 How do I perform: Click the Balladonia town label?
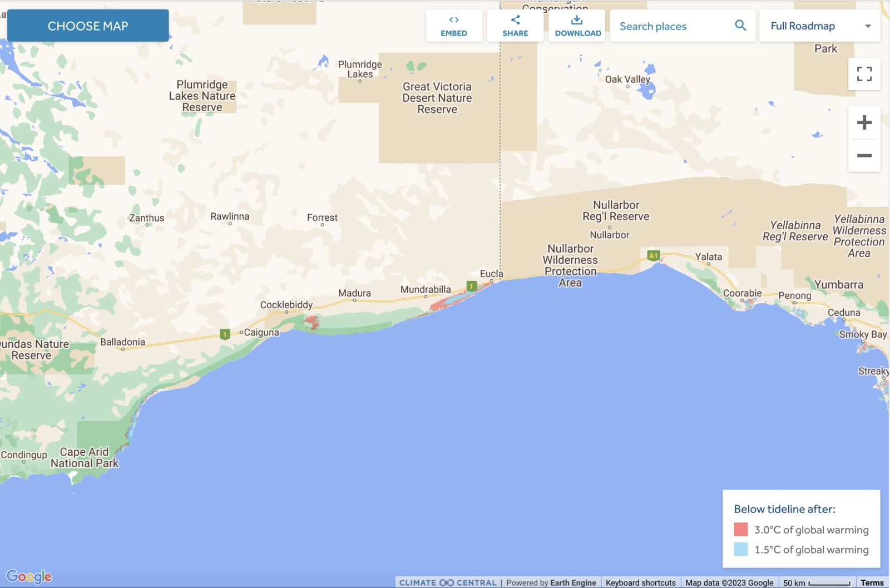click(x=122, y=342)
